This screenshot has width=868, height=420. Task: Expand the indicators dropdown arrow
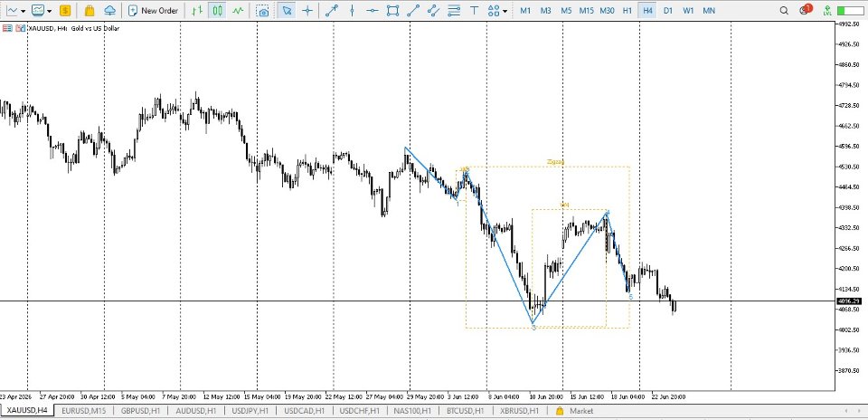point(50,11)
